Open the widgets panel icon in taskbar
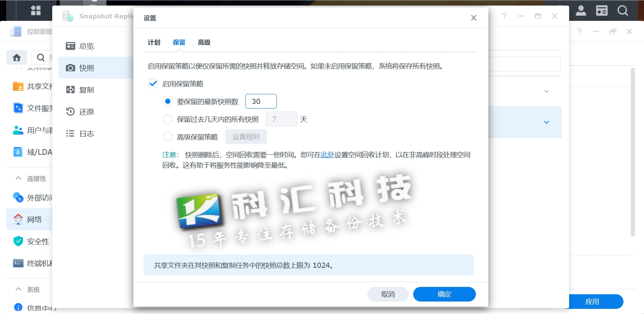This screenshot has height=324, width=644. (x=601, y=10)
